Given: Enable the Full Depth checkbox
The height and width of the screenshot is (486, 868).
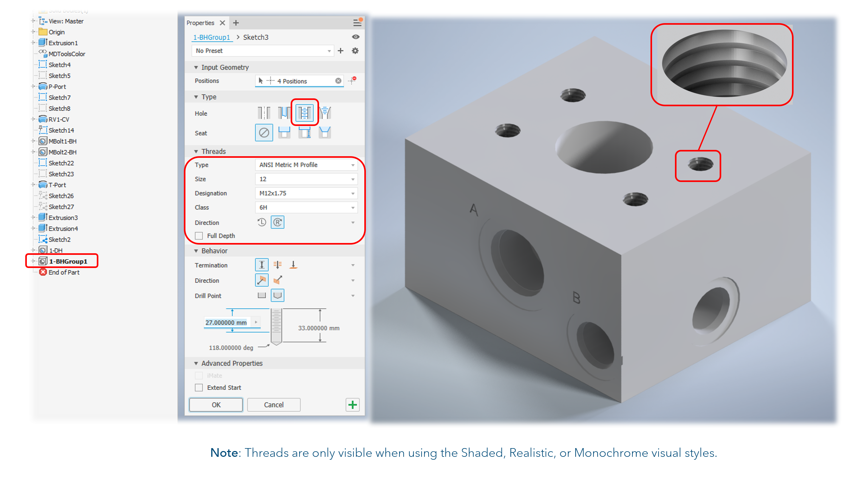Looking at the screenshot, I should point(199,236).
